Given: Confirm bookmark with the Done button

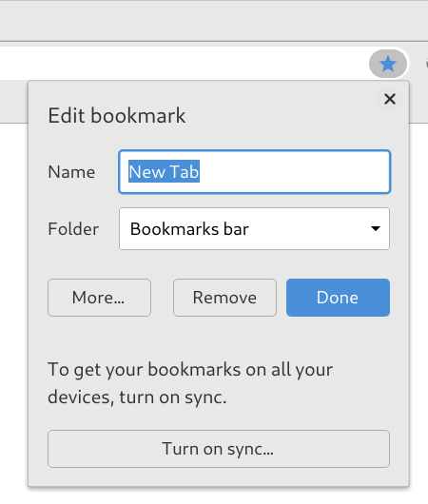Looking at the screenshot, I should coord(338,298).
